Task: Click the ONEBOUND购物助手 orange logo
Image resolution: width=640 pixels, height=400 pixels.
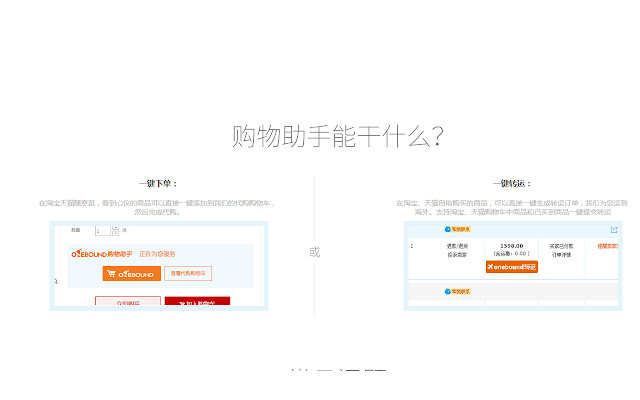Action: tap(102, 253)
